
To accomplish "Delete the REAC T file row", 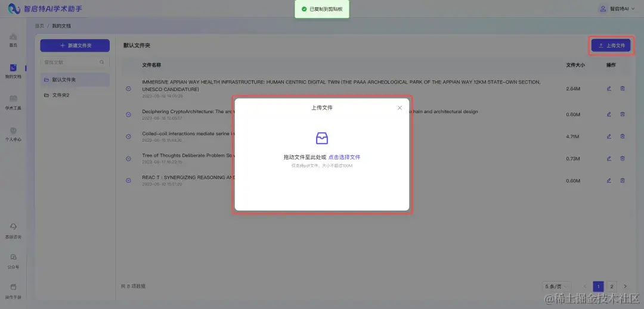I will (622, 181).
